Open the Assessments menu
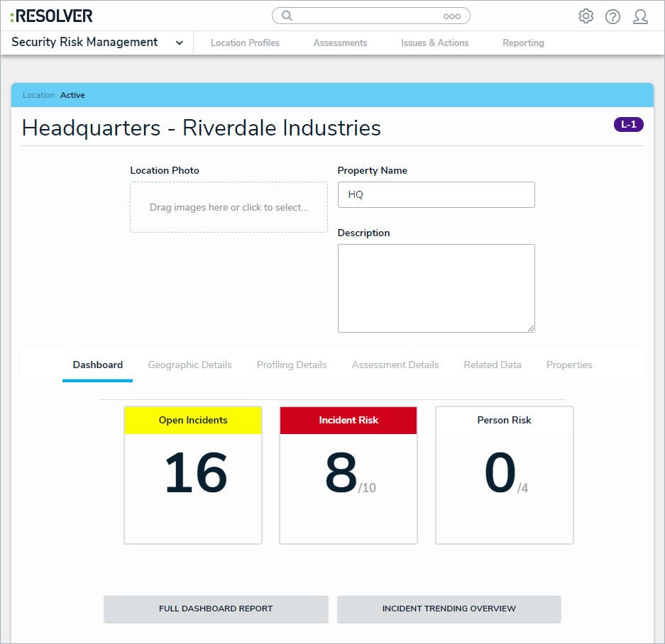 [x=340, y=43]
